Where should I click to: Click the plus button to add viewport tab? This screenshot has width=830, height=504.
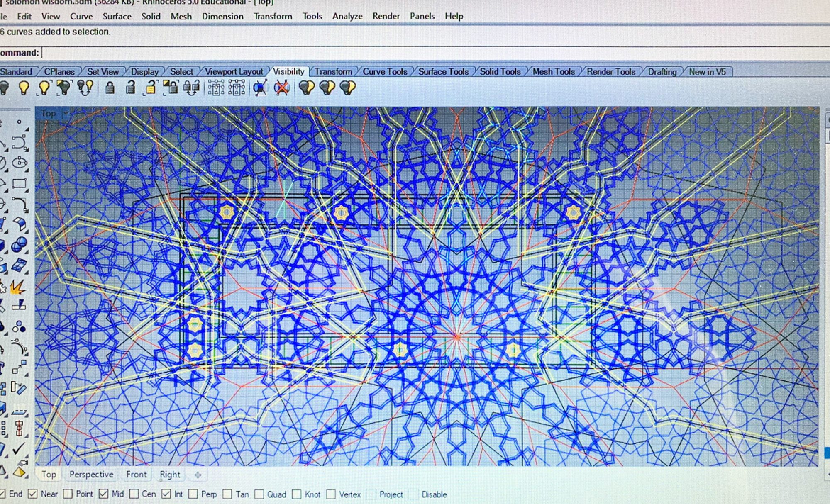(x=198, y=475)
